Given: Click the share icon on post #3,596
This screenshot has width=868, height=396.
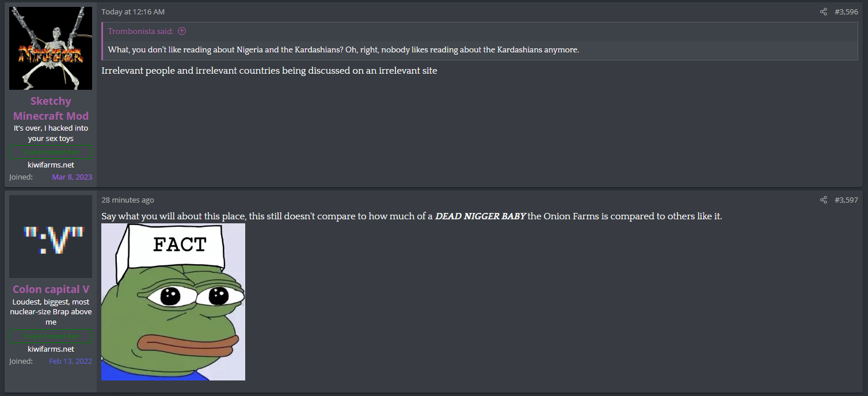Looking at the screenshot, I should point(824,12).
